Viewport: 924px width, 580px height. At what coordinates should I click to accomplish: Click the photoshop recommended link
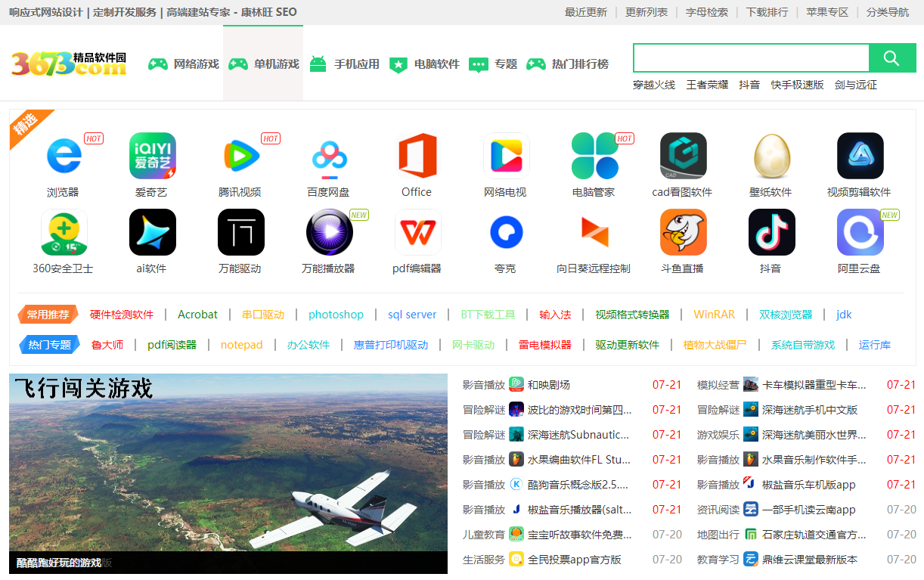(x=336, y=315)
